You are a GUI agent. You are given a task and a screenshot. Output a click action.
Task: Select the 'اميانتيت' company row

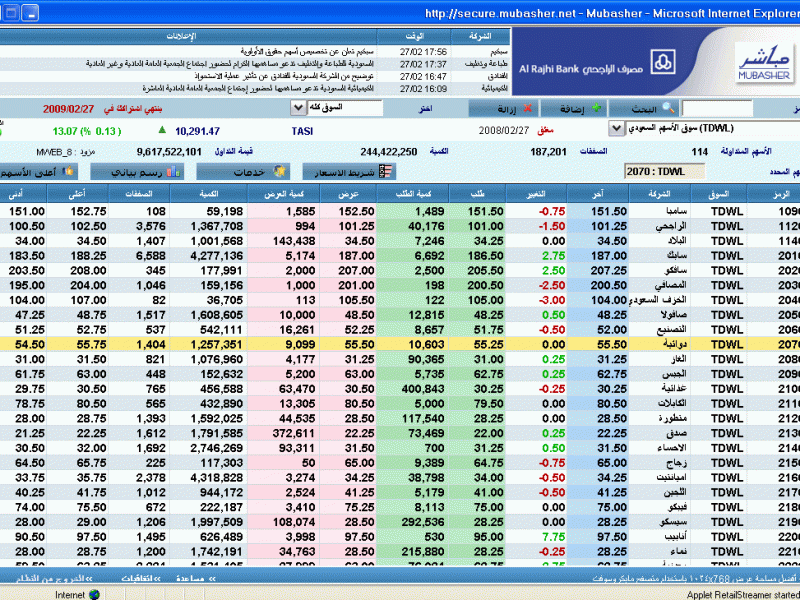click(x=400, y=478)
